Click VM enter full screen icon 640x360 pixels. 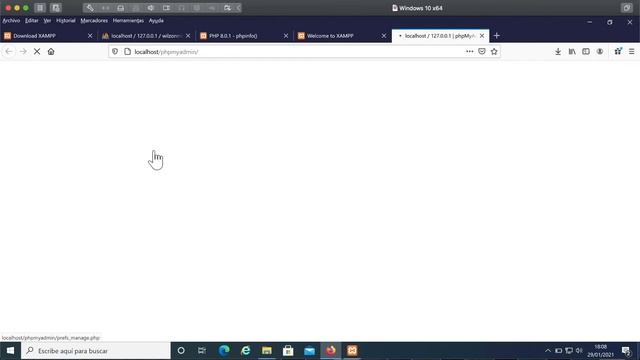626,8
